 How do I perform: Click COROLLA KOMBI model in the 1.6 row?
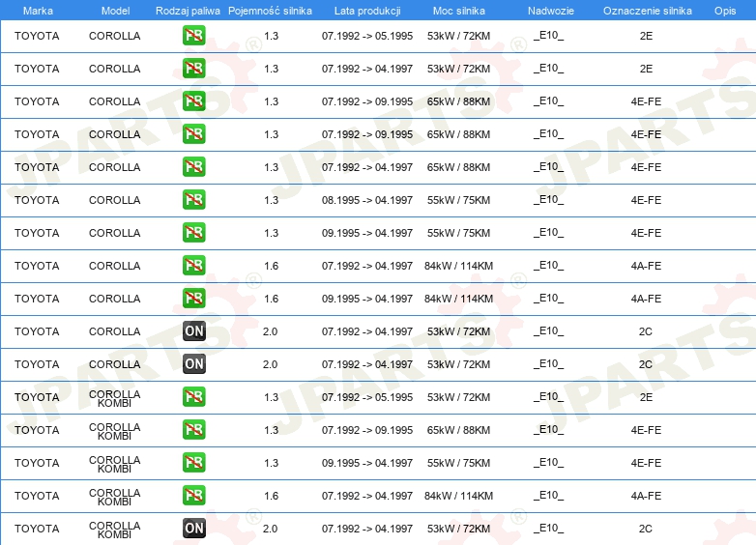click(x=115, y=497)
